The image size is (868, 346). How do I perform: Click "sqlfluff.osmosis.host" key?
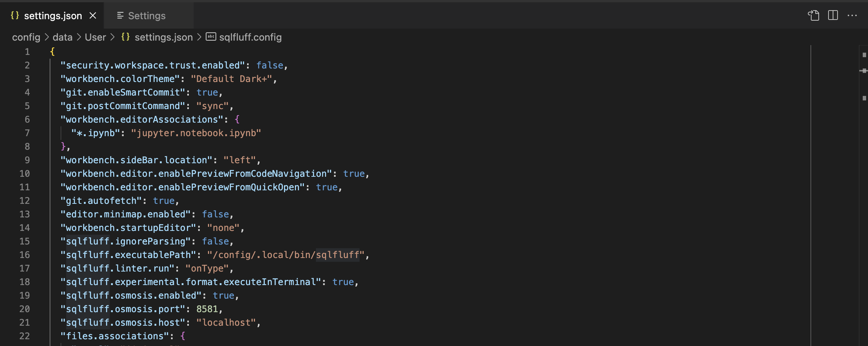click(x=123, y=322)
